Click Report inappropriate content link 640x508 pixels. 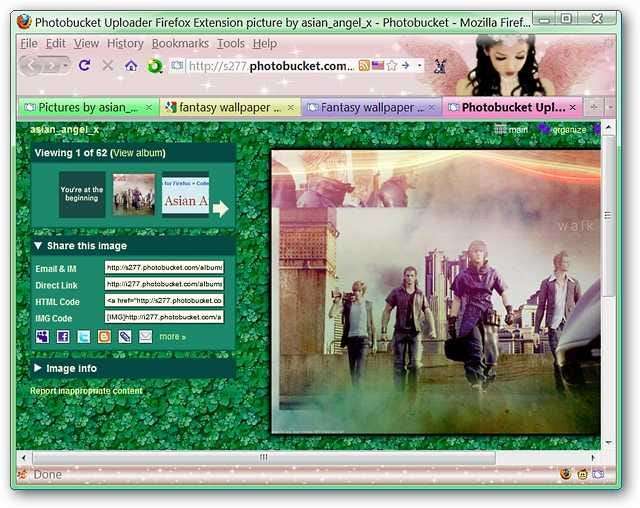pos(87,391)
